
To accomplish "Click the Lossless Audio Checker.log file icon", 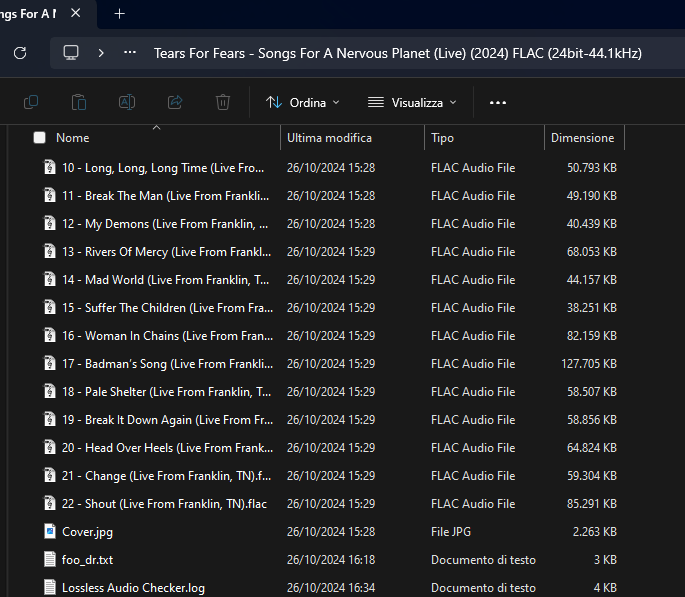I will [50, 587].
